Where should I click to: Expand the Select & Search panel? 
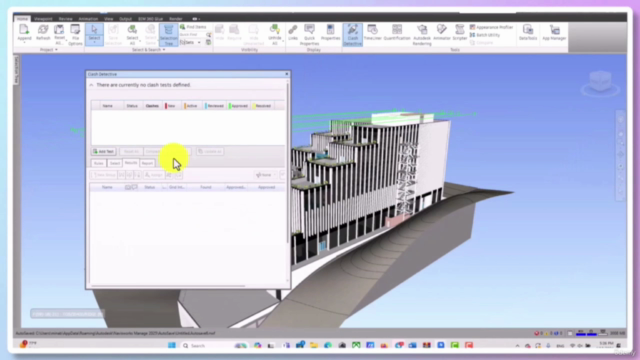[148, 50]
